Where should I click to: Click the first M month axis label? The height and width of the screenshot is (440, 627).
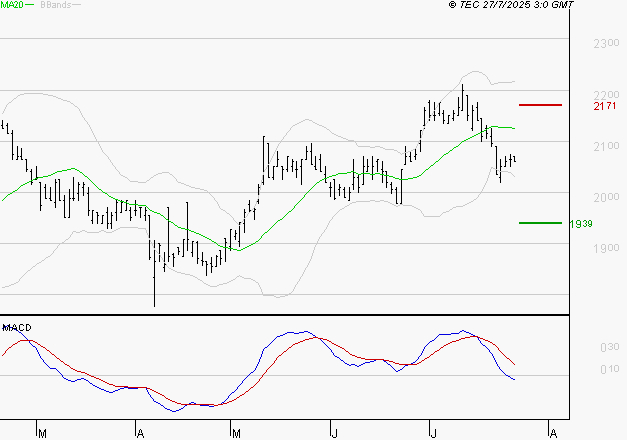pyautogui.click(x=42, y=434)
